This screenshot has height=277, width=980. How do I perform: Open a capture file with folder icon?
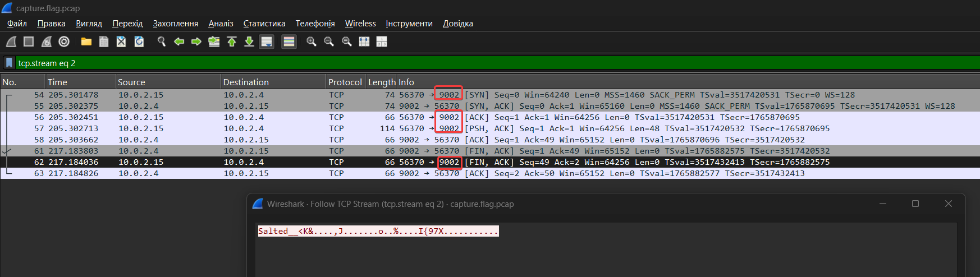pos(86,41)
